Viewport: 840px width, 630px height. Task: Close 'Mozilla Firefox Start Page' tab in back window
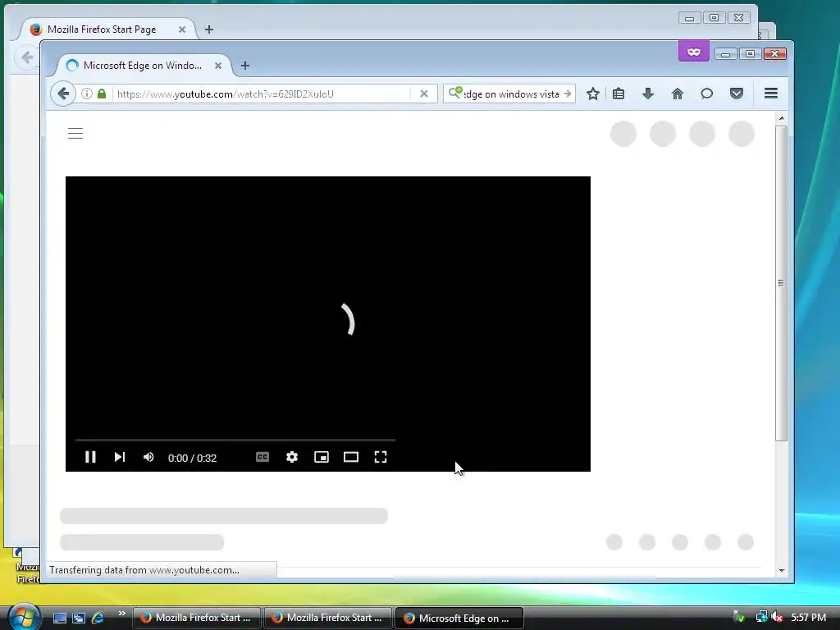182,30
